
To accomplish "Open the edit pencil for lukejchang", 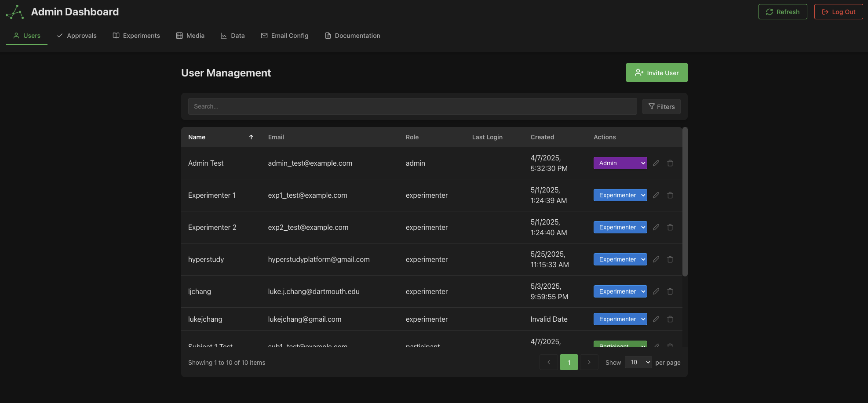I will coord(656,319).
